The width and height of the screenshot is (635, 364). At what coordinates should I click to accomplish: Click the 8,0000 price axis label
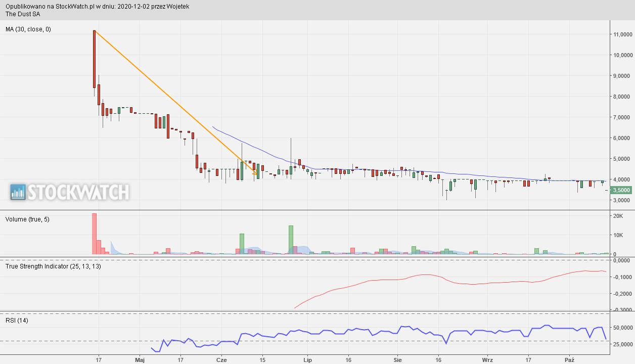click(622, 97)
